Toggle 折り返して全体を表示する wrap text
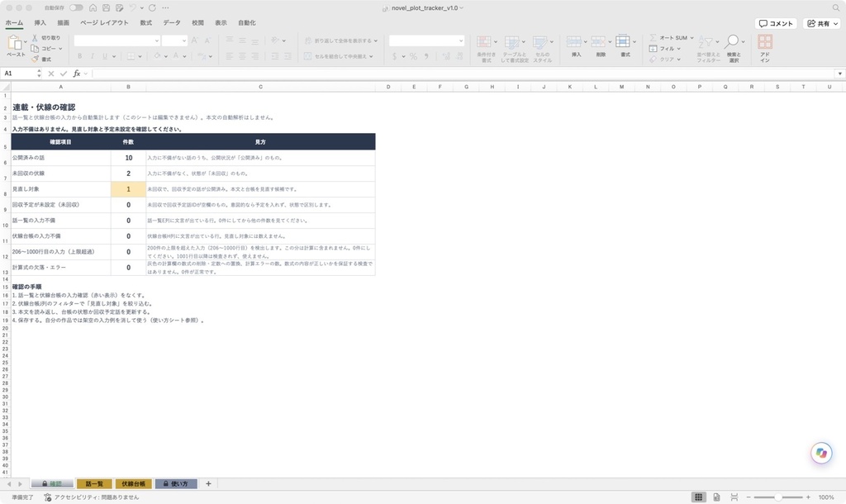 pyautogui.click(x=341, y=40)
